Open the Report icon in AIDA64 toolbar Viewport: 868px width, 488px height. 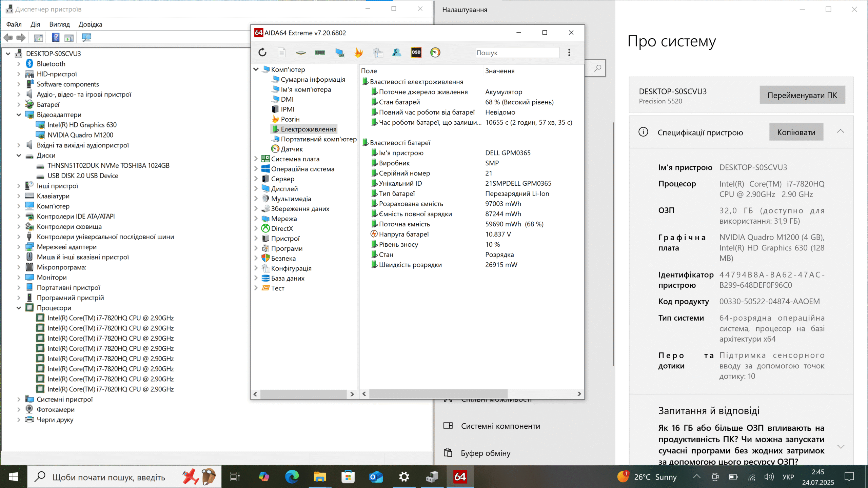click(x=281, y=53)
